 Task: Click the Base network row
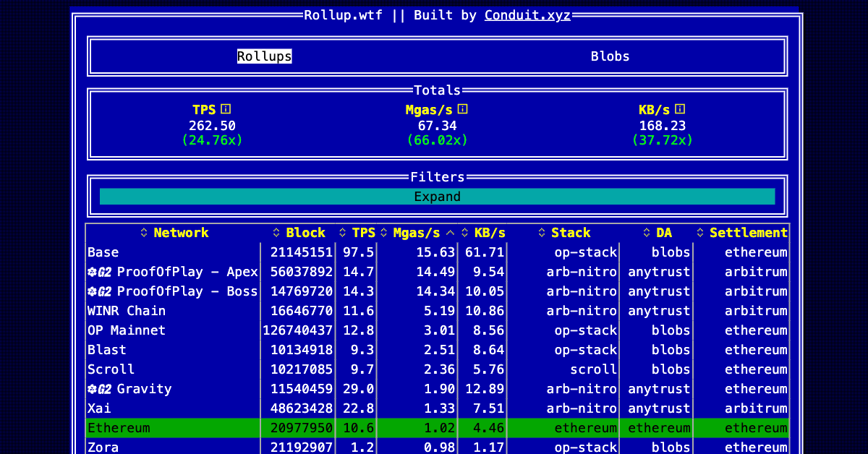438,252
